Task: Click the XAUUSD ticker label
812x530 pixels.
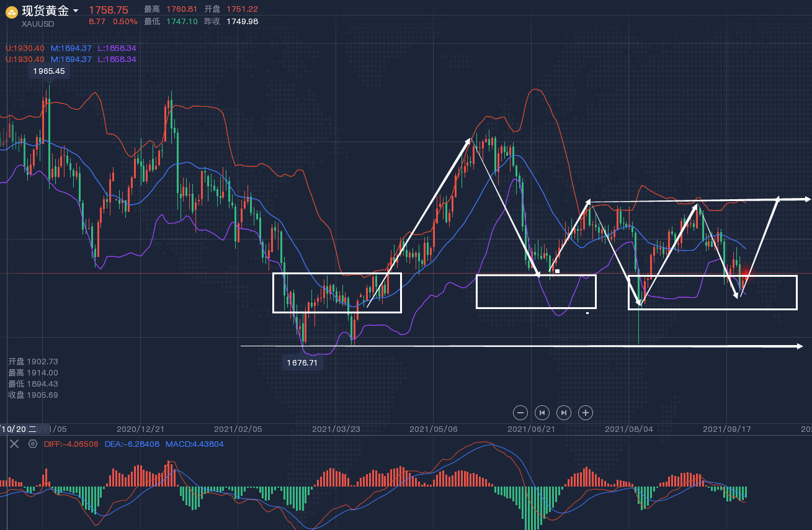Action: click(x=38, y=24)
